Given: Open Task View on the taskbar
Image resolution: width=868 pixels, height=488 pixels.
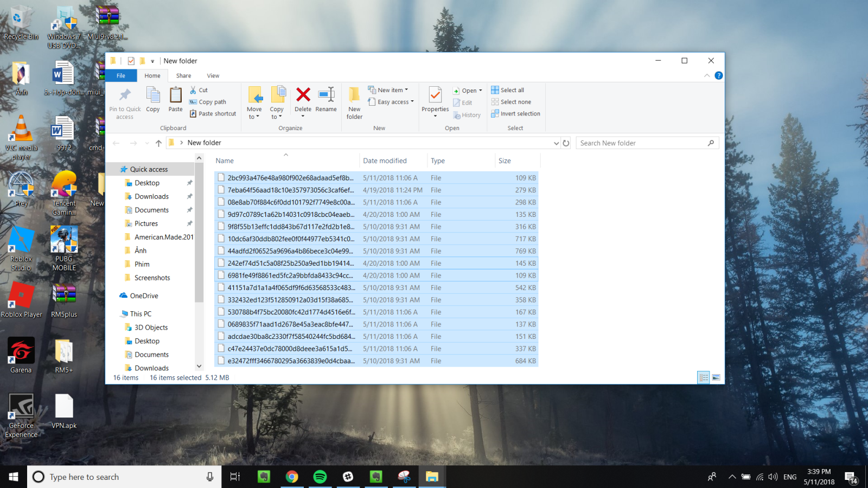Looking at the screenshot, I should 235,477.
